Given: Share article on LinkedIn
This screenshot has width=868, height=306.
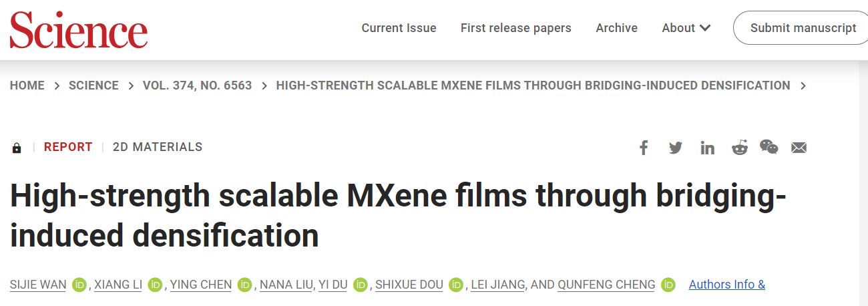Looking at the screenshot, I should (707, 148).
